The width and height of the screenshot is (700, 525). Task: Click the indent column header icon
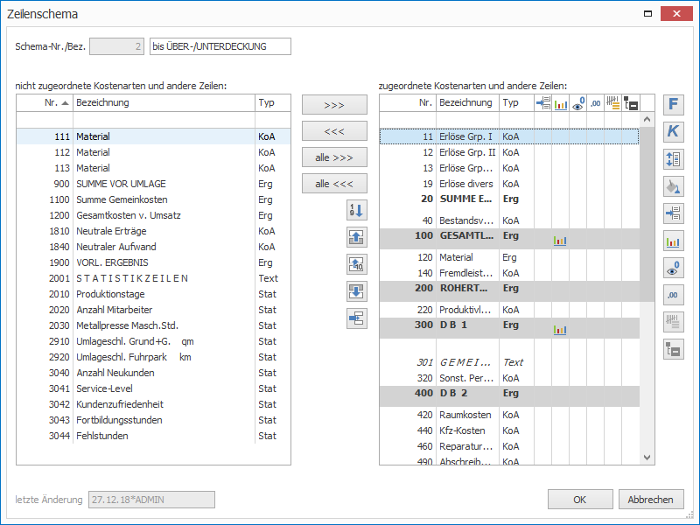[x=543, y=103]
